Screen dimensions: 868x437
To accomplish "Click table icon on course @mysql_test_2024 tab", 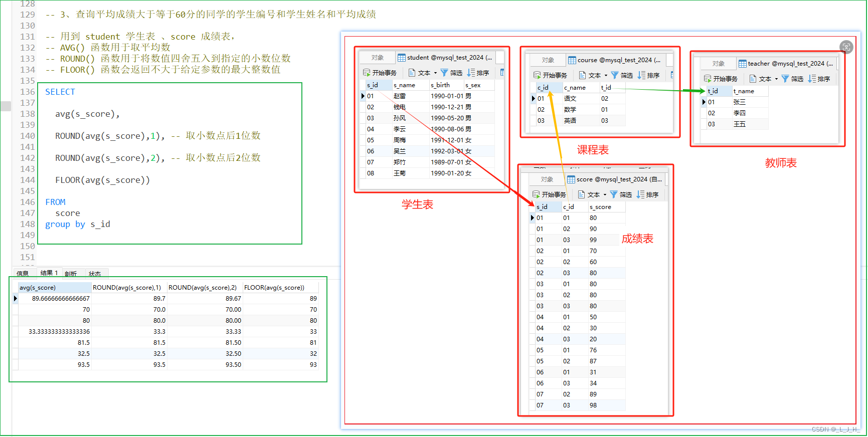I will (572, 60).
